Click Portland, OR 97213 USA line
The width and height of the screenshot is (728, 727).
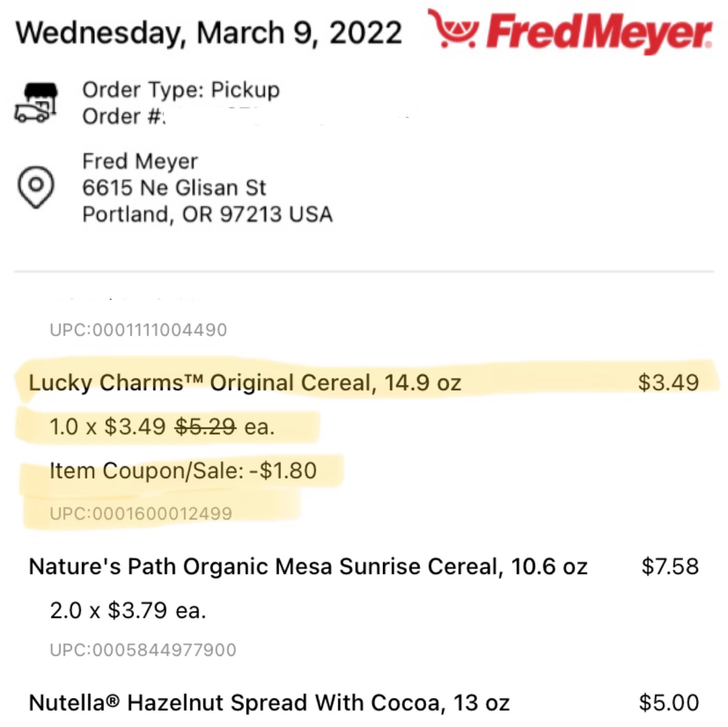tap(207, 215)
